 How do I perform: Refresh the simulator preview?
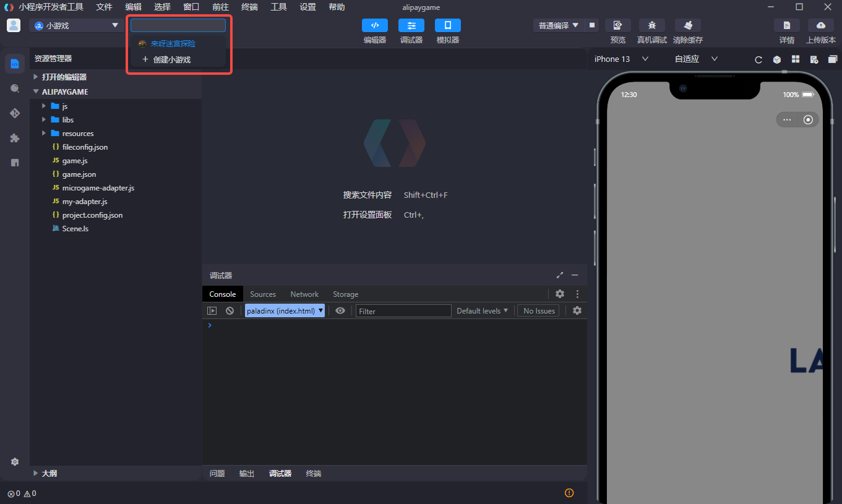tap(758, 60)
